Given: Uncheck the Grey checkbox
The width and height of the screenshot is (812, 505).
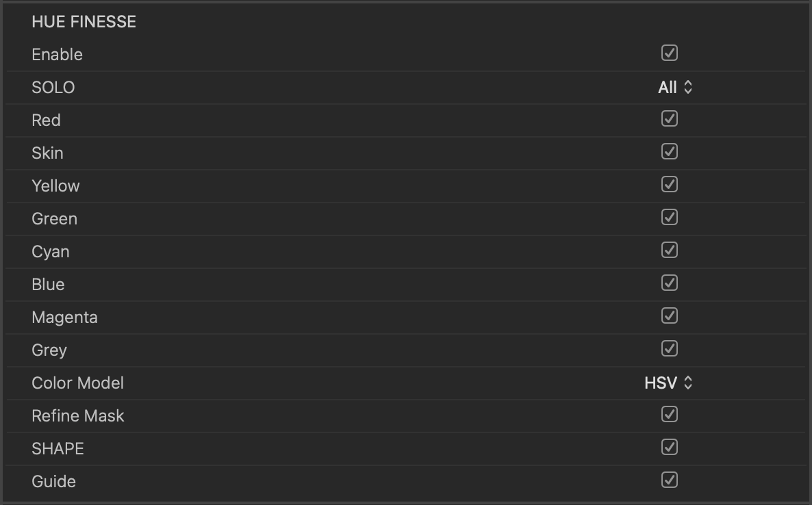Looking at the screenshot, I should pos(669,348).
